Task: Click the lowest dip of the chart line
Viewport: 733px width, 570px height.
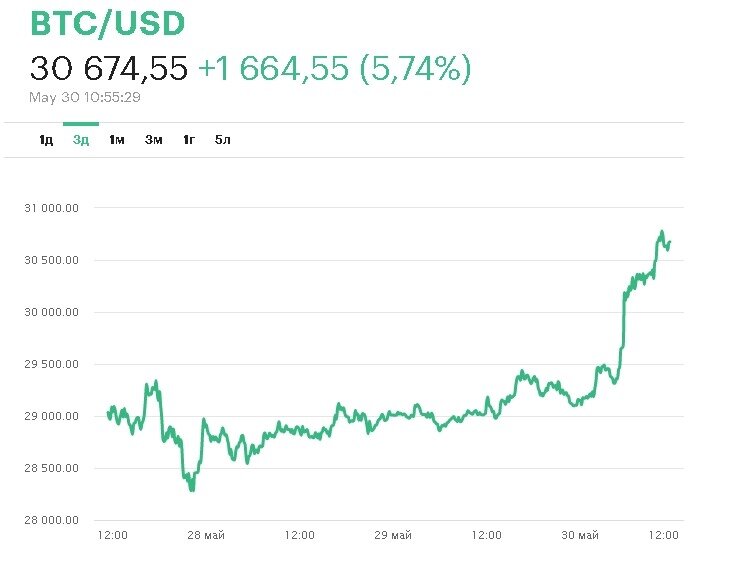Action: (191, 489)
